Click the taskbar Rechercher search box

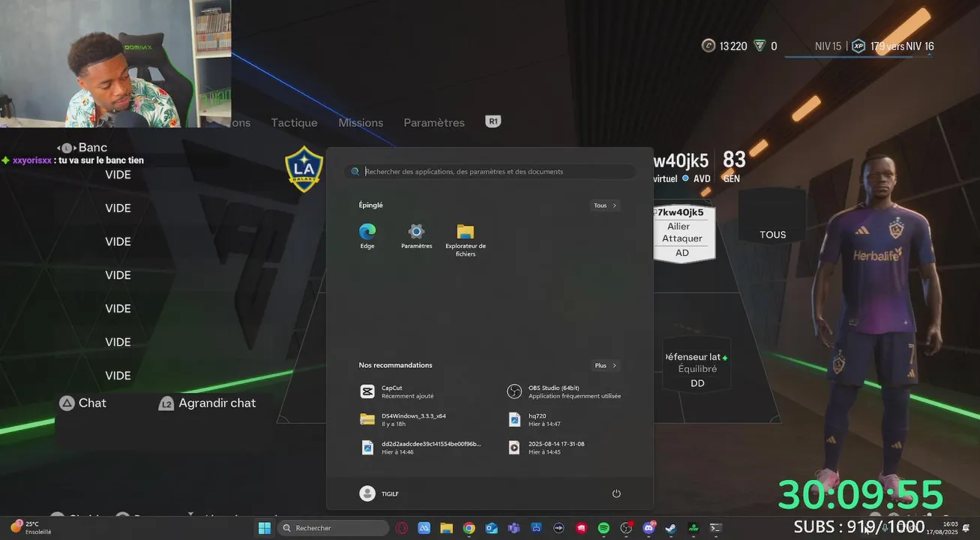point(333,528)
